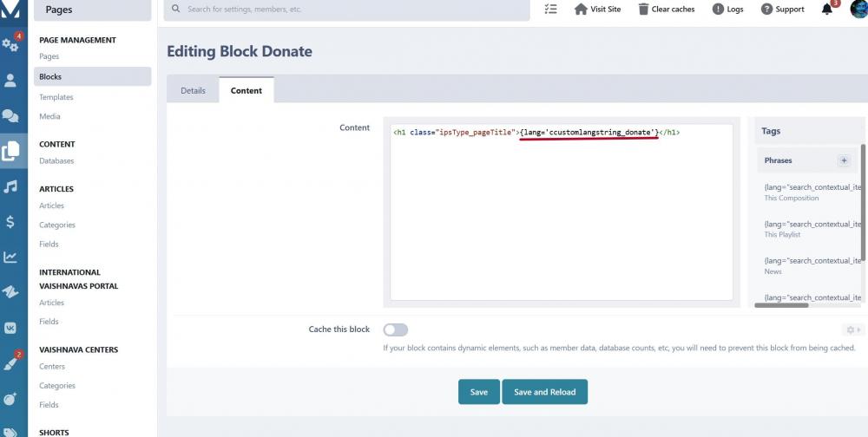The width and height of the screenshot is (868, 437).
Task: Insert the This Playlist phrase tag
Action: click(x=812, y=229)
